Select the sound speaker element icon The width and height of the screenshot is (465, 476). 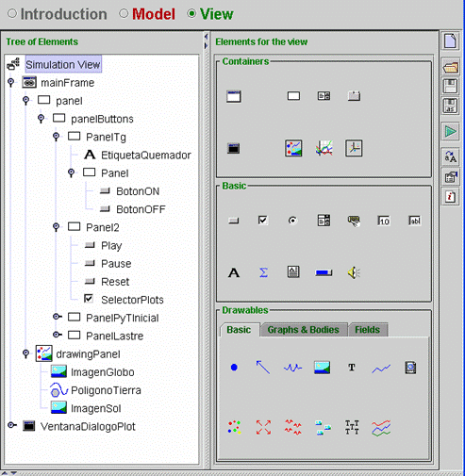[354, 272]
